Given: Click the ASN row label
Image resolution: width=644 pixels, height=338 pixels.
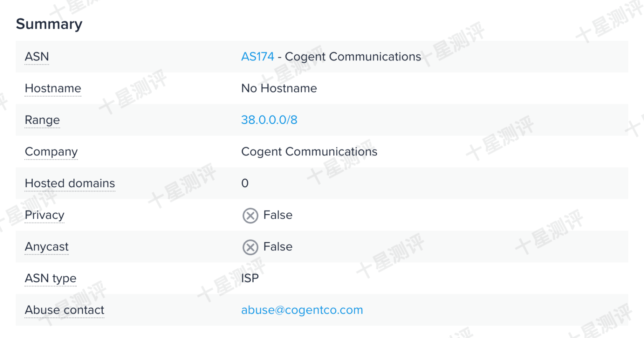Looking at the screenshot, I should 37,57.
